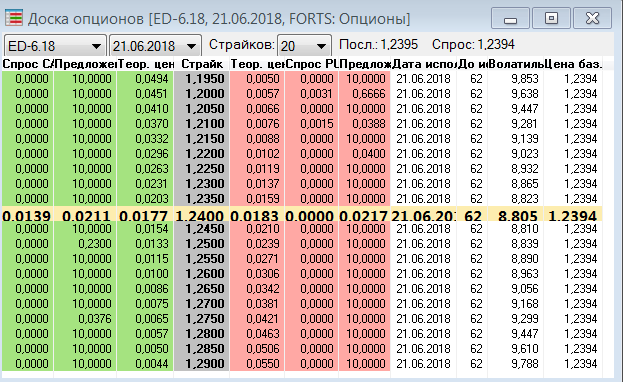The image size is (623, 382).
Task: Select strike 1,2750 cell
Action: (x=201, y=319)
